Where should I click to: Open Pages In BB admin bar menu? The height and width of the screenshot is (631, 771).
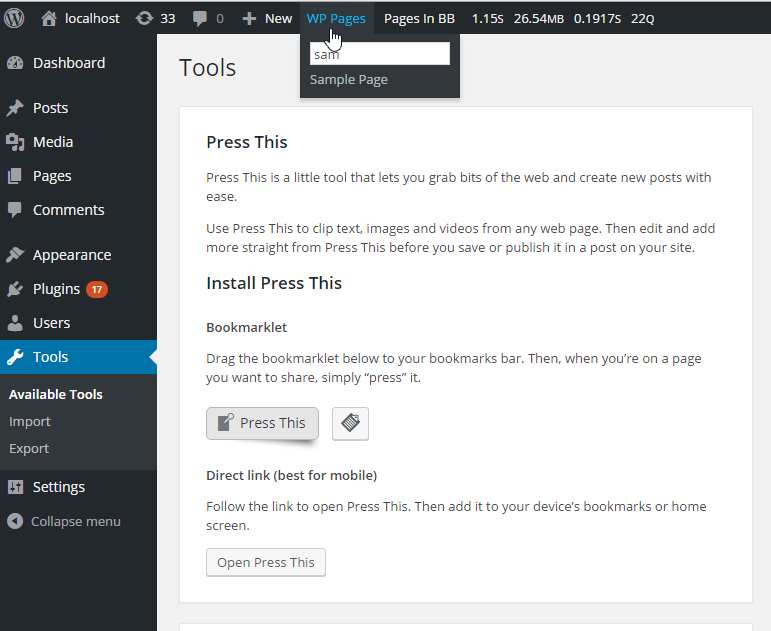(x=419, y=19)
